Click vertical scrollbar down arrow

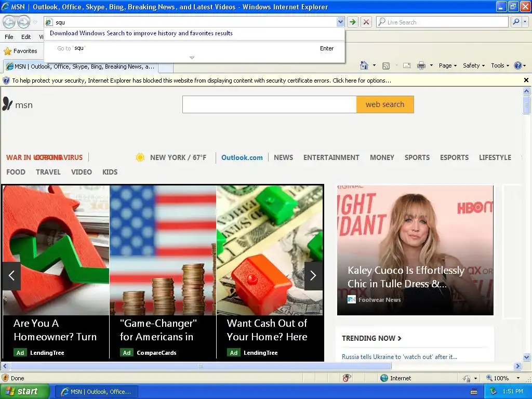[527, 357]
